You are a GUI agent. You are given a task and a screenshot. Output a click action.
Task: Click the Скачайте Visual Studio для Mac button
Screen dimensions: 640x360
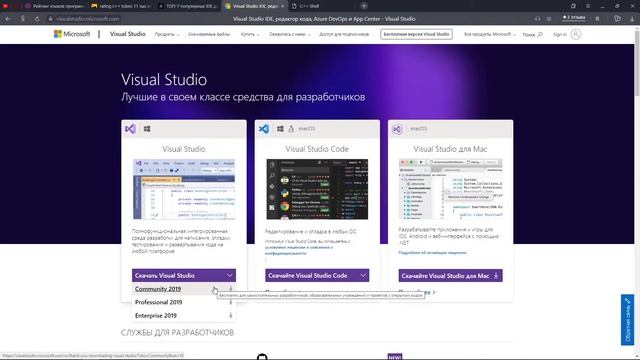point(451,276)
